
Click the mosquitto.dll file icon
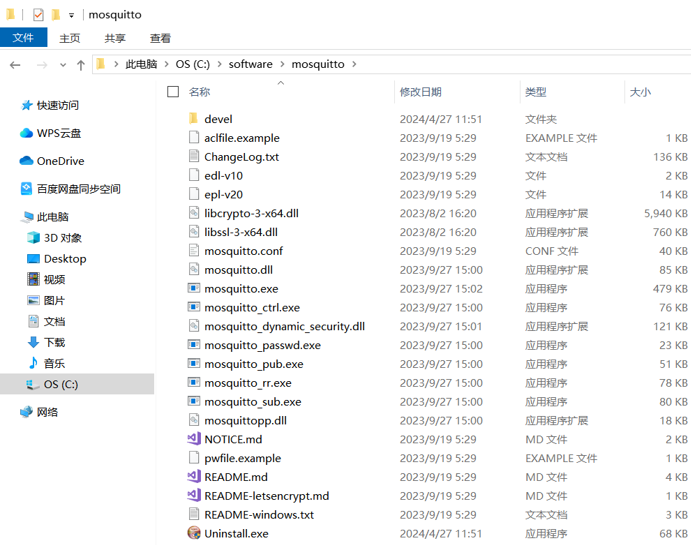click(194, 270)
